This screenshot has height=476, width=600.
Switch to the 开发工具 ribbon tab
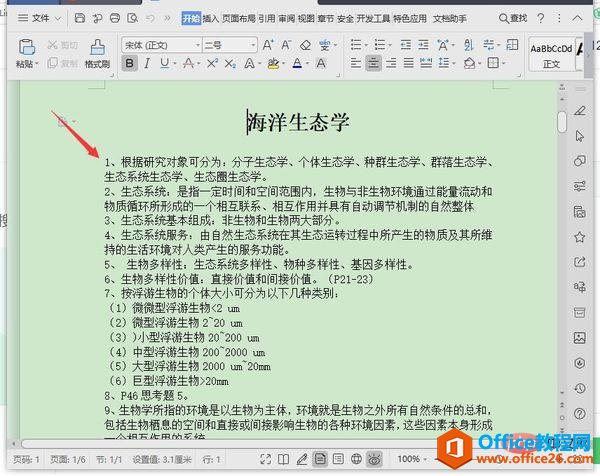(373, 18)
